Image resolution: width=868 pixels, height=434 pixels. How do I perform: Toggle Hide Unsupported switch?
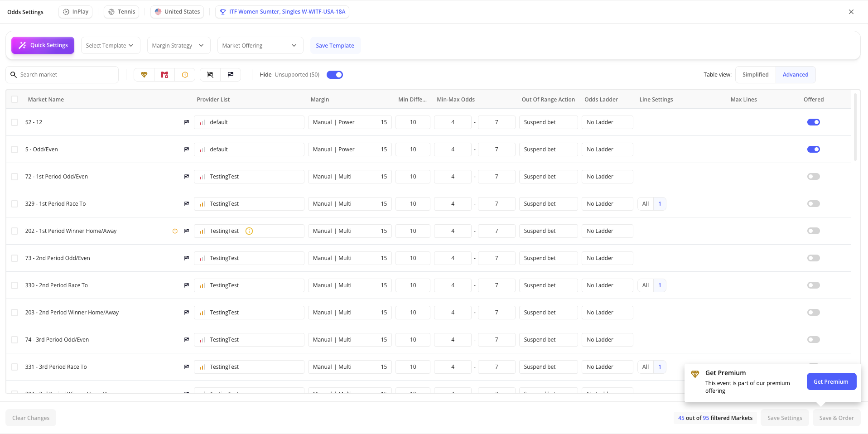pyautogui.click(x=335, y=75)
